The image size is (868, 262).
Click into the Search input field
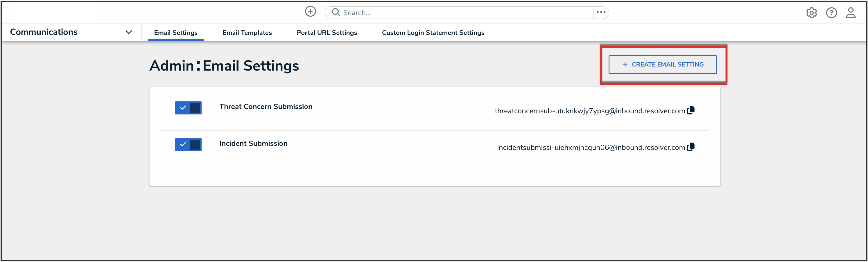465,13
